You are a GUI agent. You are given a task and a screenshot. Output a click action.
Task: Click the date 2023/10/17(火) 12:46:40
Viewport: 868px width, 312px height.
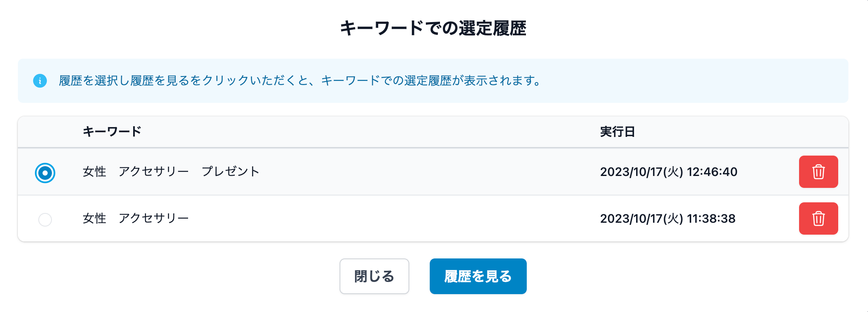tap(668, 172)
